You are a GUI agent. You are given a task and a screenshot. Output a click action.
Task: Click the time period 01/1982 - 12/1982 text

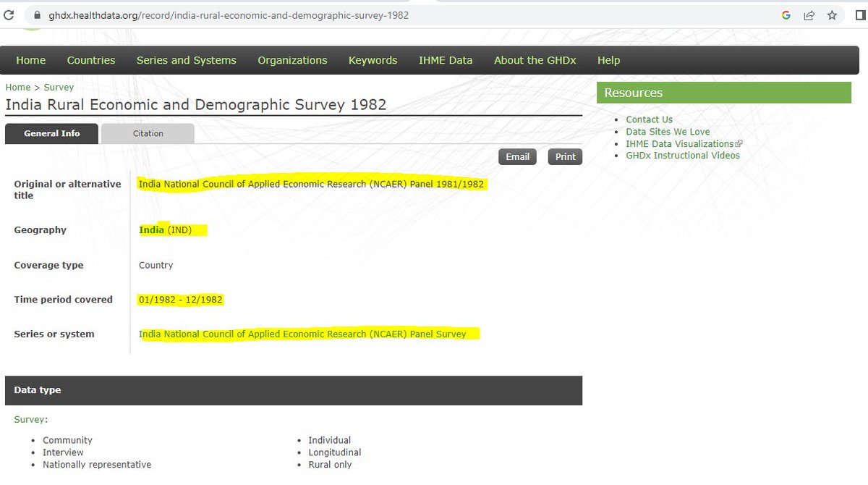click(x=180, y=299)
